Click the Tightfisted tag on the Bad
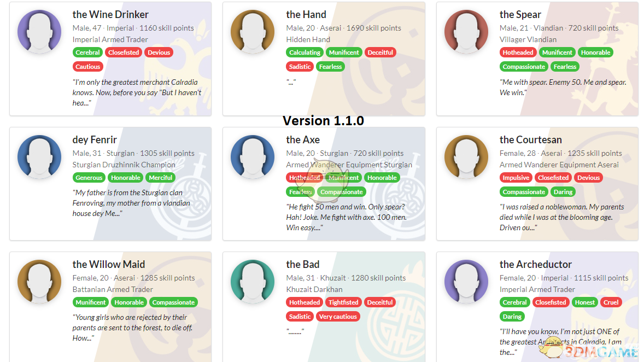The height and width of the screenshot is (362, 644). [343, 302]
